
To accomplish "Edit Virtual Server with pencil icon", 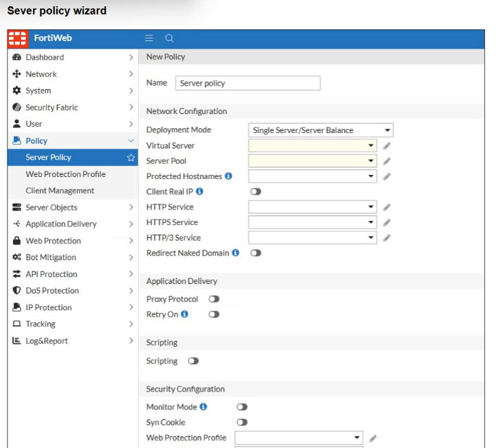I will click(387, 146).
